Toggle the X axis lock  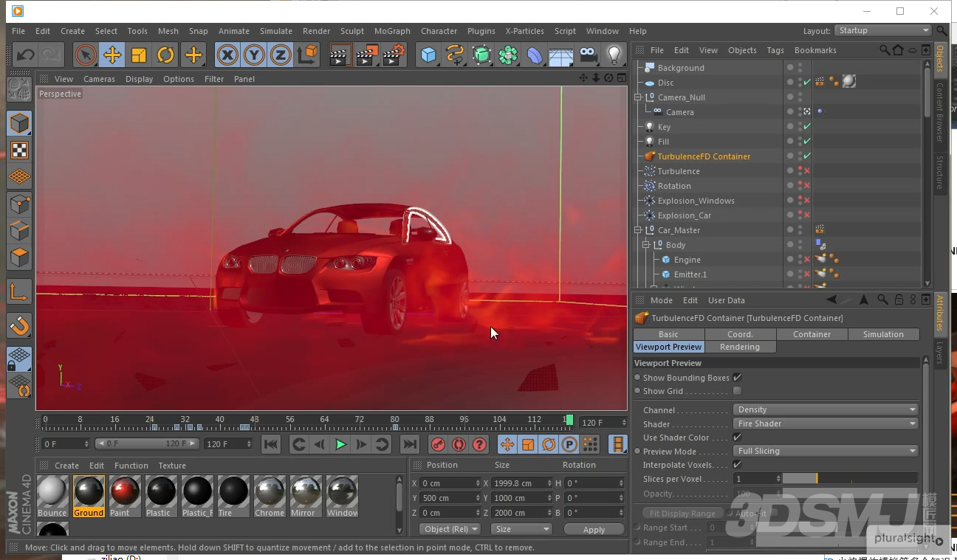coord(227,55)
